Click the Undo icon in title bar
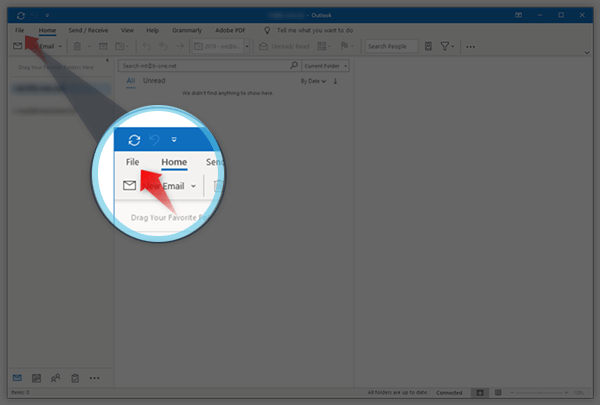This screenshot has width=600, height=405. point(35,15)
